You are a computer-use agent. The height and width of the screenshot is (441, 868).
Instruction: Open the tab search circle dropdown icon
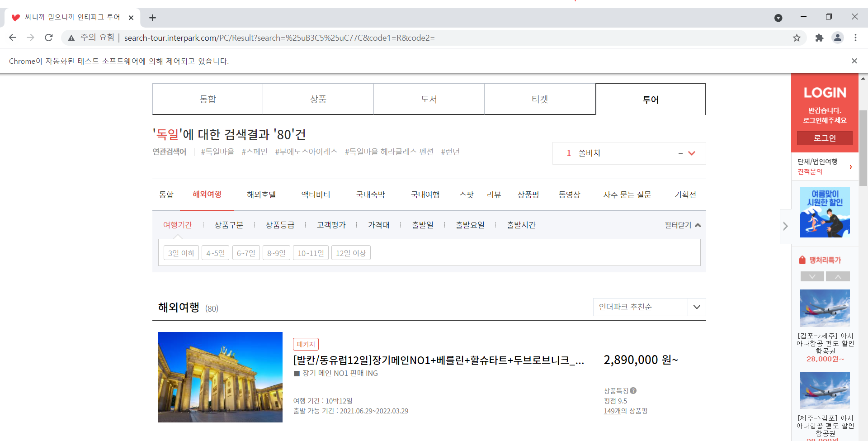pos(778,18)
